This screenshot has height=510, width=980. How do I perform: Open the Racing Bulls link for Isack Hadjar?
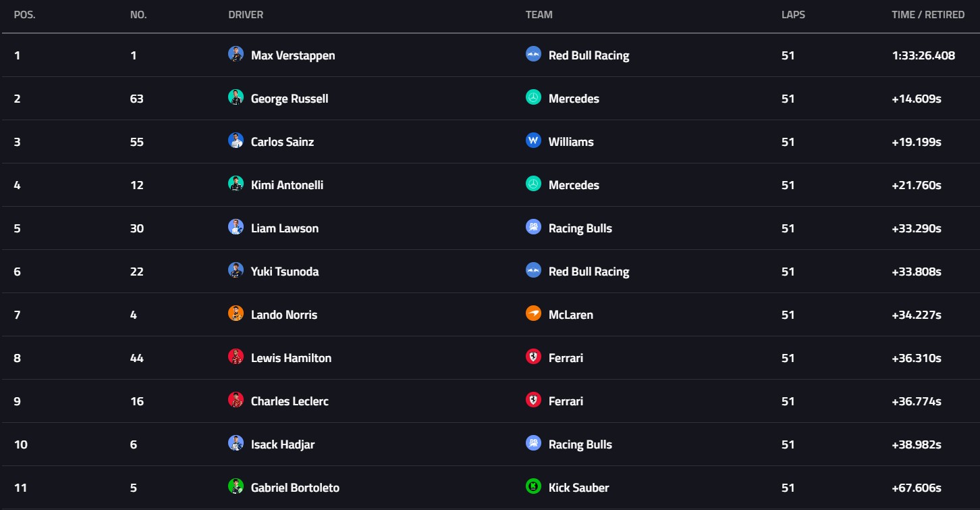pos(580,444)
